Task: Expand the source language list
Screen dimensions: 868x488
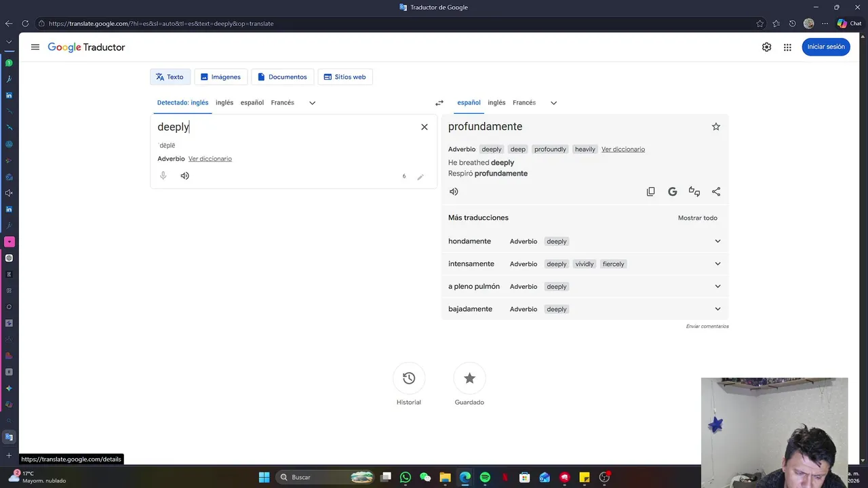Action: point(312,103)
